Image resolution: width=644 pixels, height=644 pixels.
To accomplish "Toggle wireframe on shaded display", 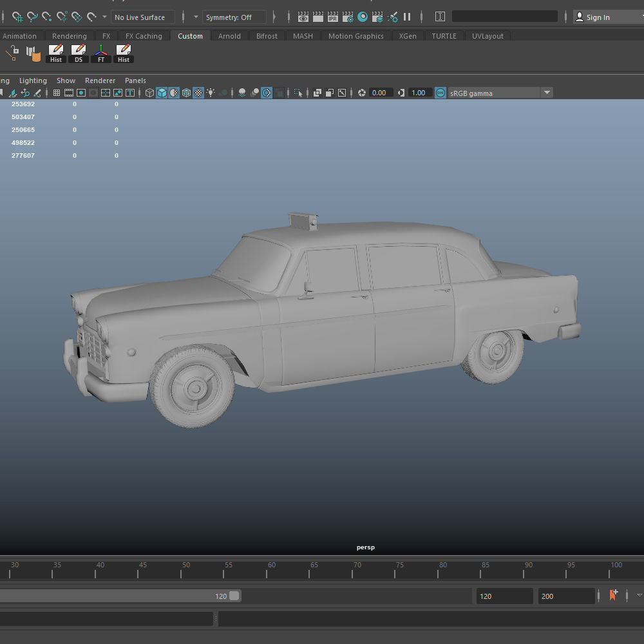I will pos(186,93).
